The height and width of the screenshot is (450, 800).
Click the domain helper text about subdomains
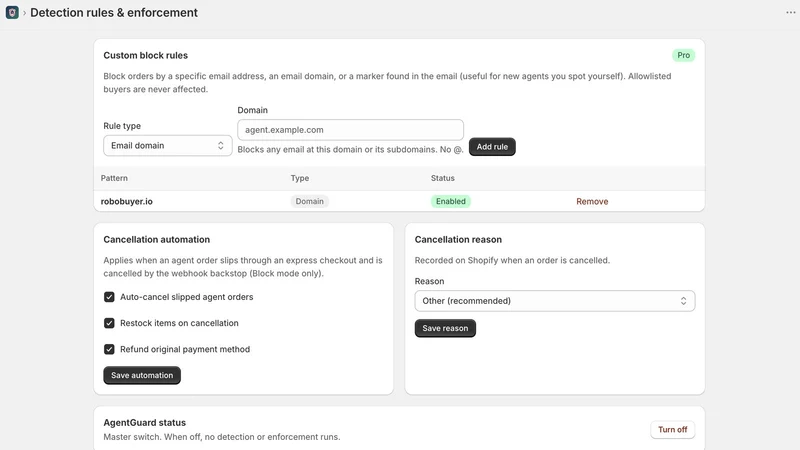351,149
